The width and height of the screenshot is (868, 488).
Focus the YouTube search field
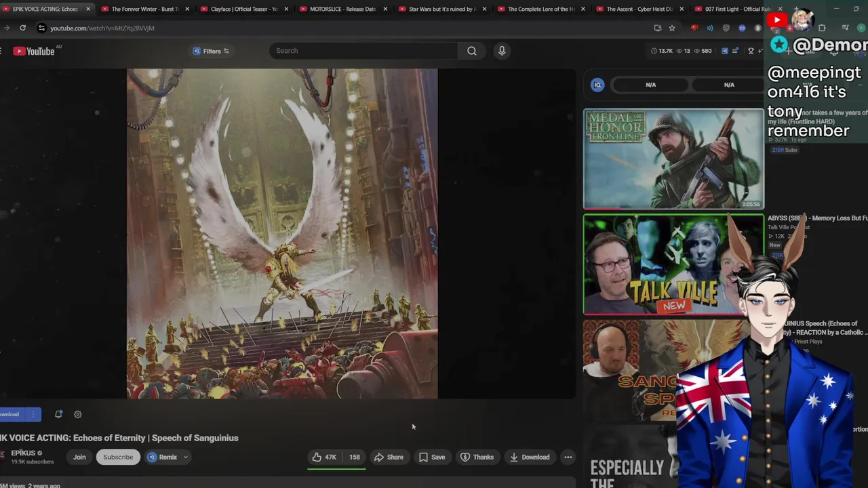pyautogui.click(x=363, y=51)
